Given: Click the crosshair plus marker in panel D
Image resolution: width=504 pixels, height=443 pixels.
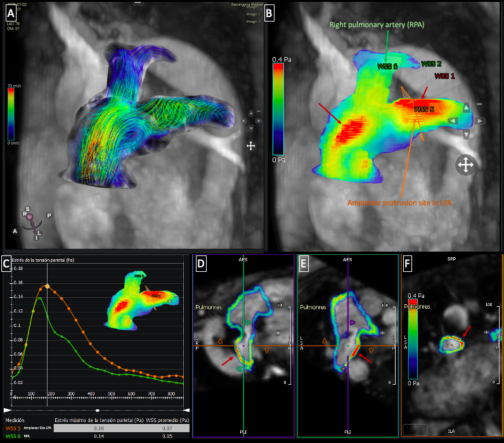Looking at the screenshot, I should 277,332.
